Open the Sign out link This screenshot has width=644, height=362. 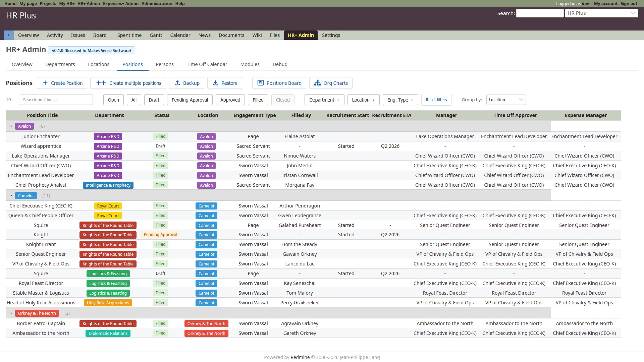pyautogui.click(x=629, y=3)
